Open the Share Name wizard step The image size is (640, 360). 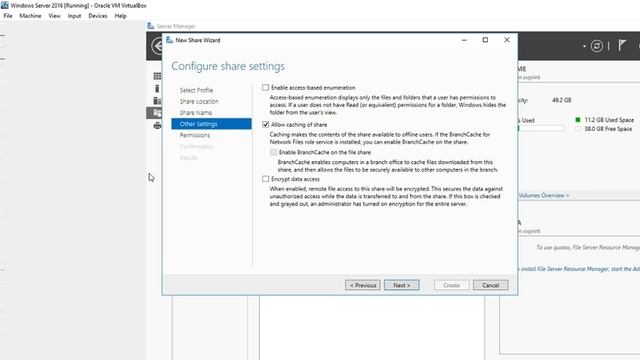point(196,112)
